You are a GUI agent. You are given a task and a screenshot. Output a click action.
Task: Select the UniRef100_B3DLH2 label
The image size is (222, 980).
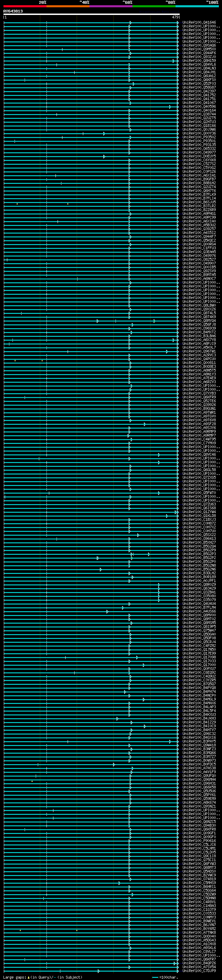[199, 573]
